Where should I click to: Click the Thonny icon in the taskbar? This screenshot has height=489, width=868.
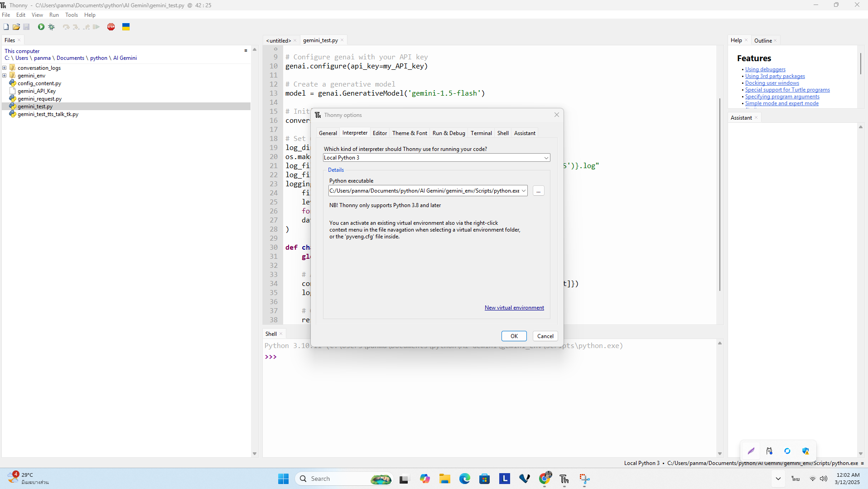coord(564,479)
